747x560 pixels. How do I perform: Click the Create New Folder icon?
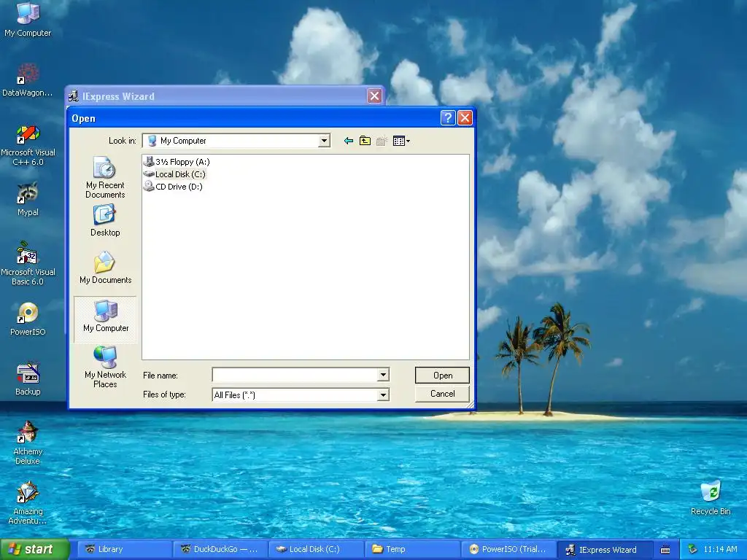(x=381, y=141)
